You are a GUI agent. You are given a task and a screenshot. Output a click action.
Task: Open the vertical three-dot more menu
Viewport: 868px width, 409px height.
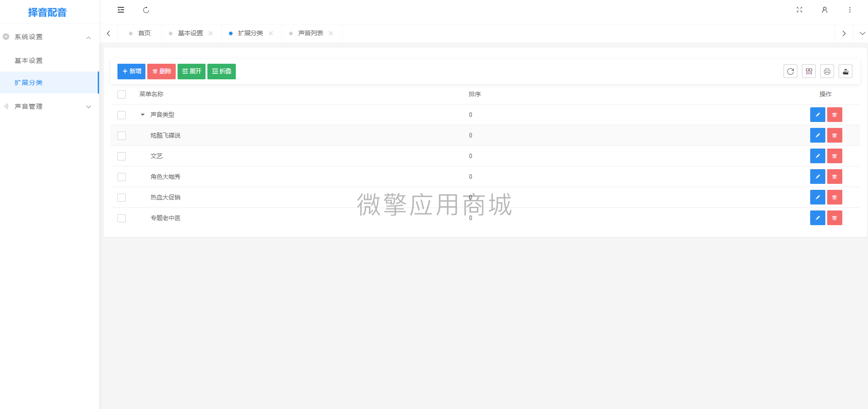850,10
